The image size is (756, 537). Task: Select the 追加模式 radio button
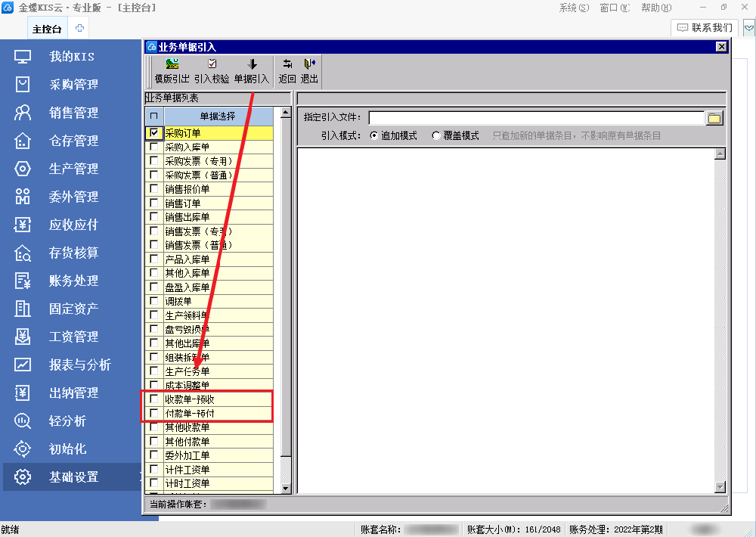373,135
